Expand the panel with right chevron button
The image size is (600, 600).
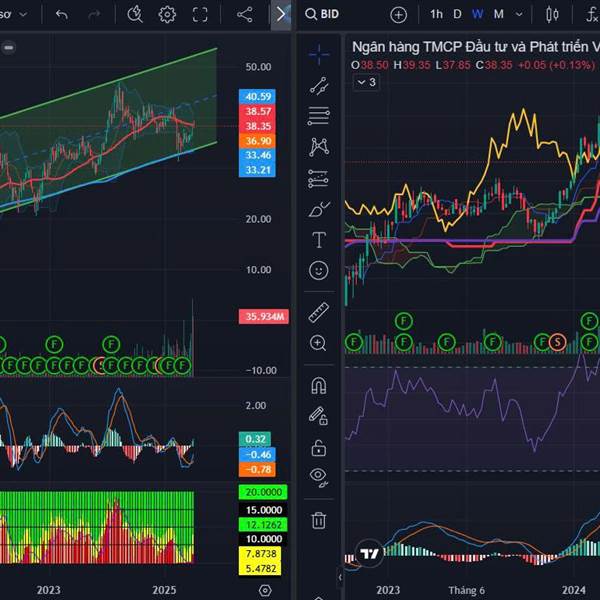[281, 15]
